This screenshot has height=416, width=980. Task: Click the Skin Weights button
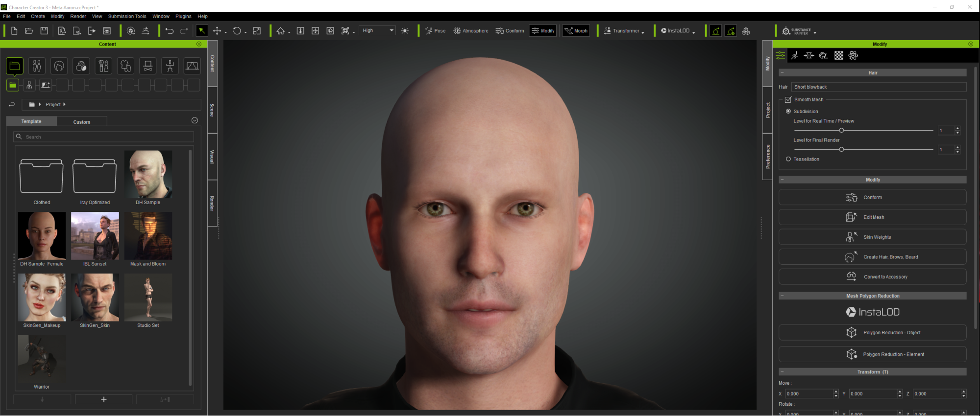873,237
